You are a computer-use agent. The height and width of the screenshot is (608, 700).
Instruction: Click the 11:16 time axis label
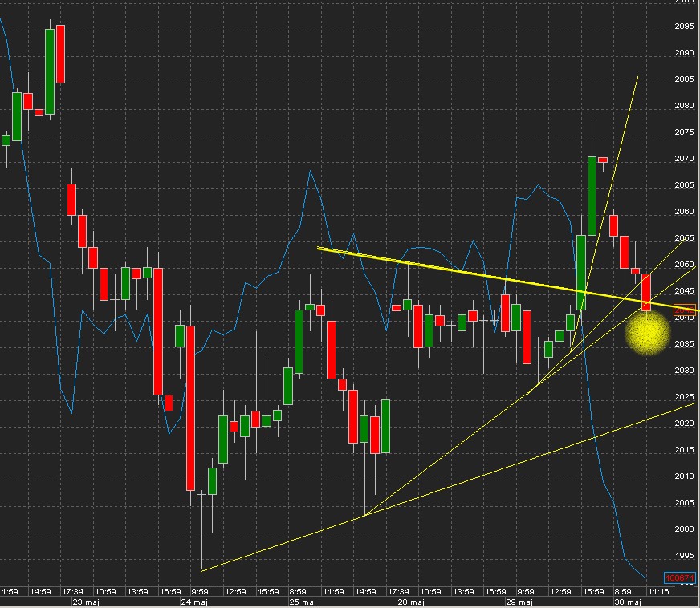(658, 591)
